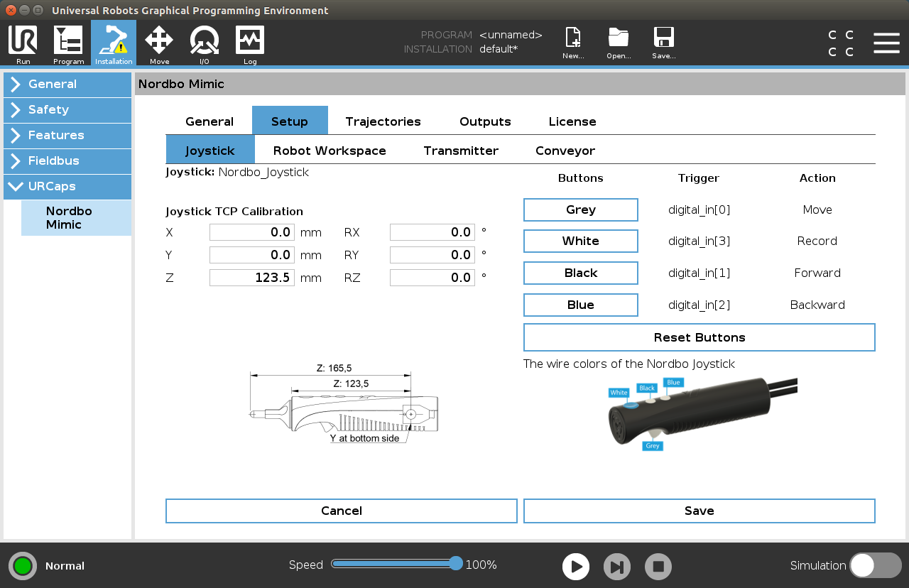Switch to the General tab
Image resolution: width=909 pixels, height=588 pixels.
(209, 121)
